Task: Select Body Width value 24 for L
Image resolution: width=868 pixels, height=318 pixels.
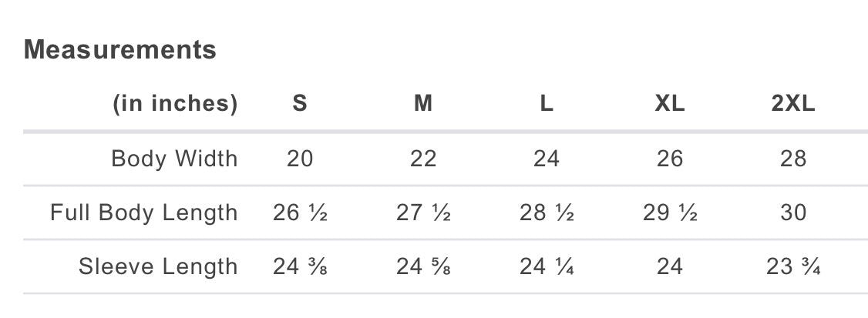Action: point(547,159)
